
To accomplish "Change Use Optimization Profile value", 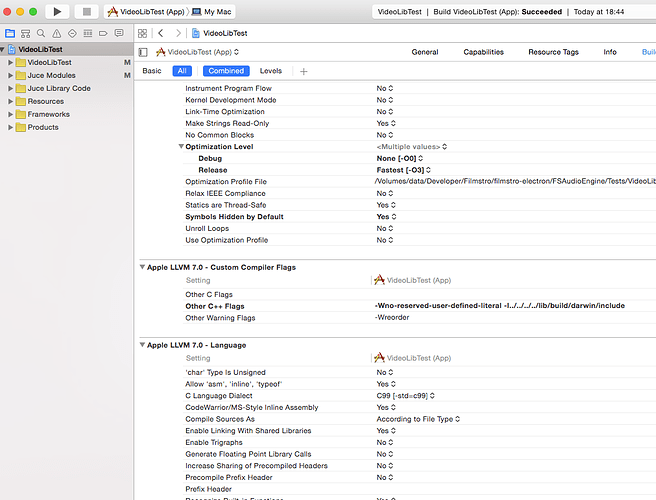I will [384, 240].
